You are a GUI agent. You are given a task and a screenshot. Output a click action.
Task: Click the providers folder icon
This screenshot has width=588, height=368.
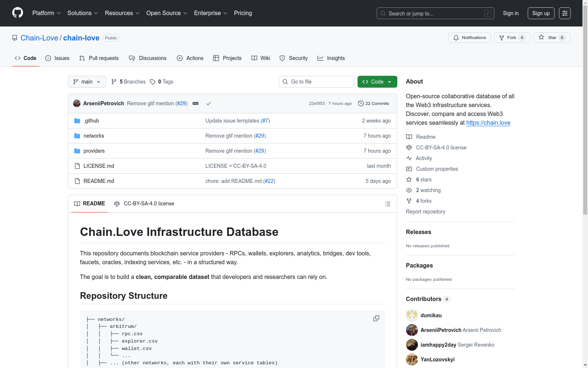click(77, 151)
